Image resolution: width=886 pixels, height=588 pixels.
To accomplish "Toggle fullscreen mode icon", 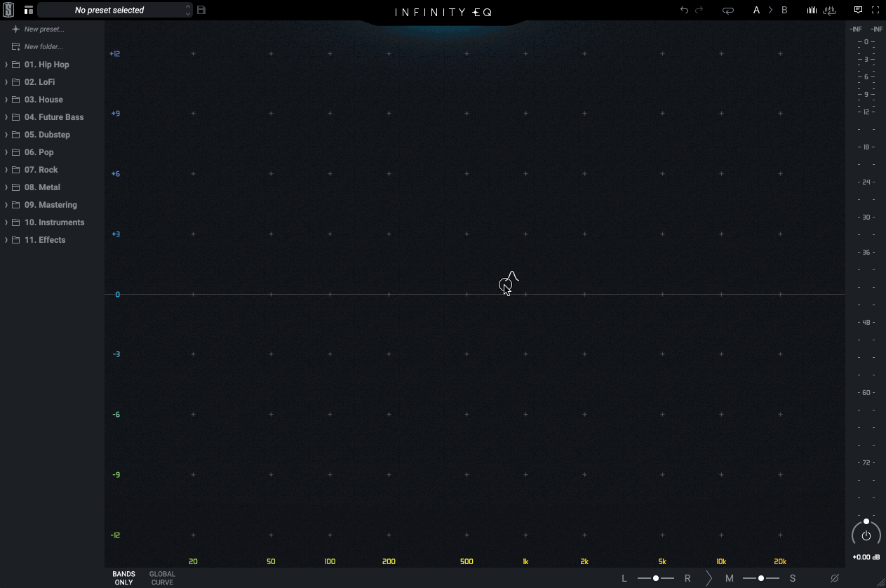I will point(875,10).
